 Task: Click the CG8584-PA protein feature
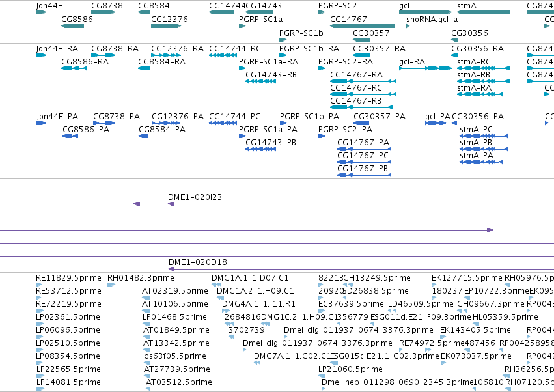coord(143,136)
